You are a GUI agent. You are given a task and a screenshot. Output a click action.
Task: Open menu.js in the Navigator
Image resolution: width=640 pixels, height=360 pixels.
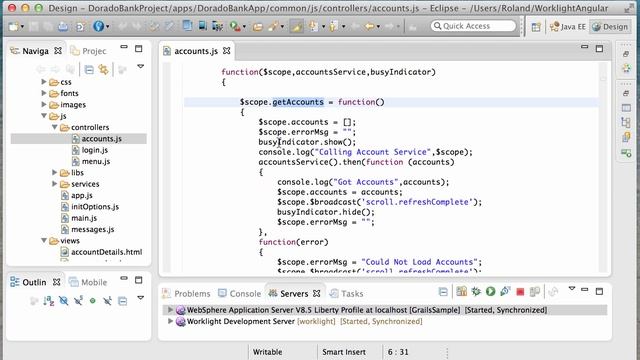tap(96, 162)
